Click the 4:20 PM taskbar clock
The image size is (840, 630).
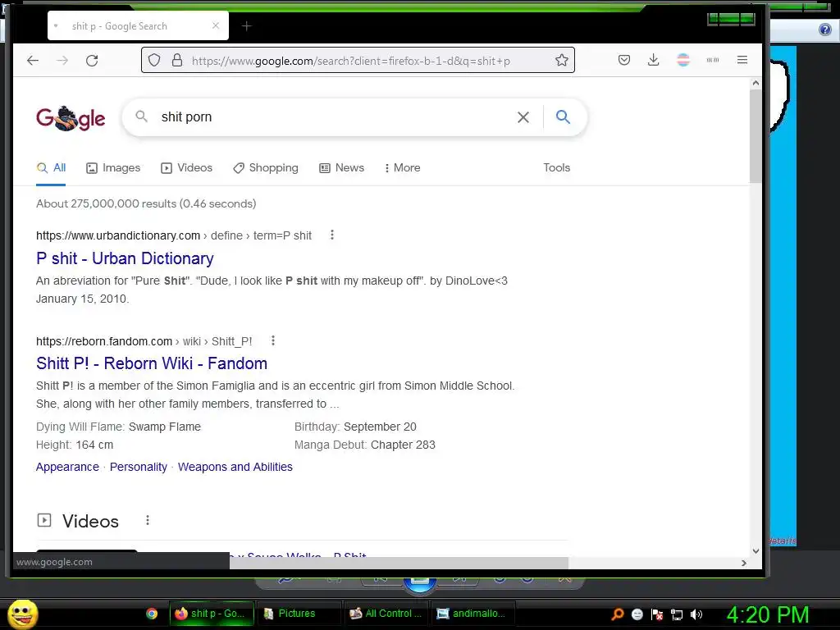768,614
